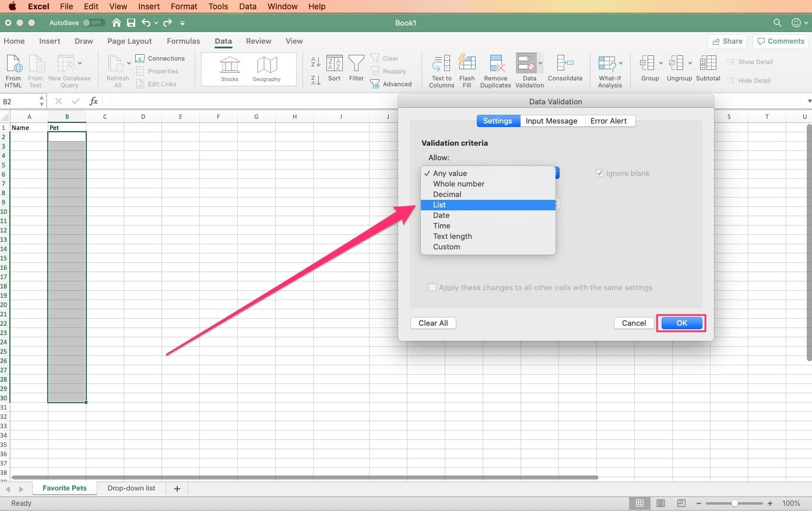Screen dimensions: 812x511
Task: Add a new sheet with plus
Action: point(177,489)
